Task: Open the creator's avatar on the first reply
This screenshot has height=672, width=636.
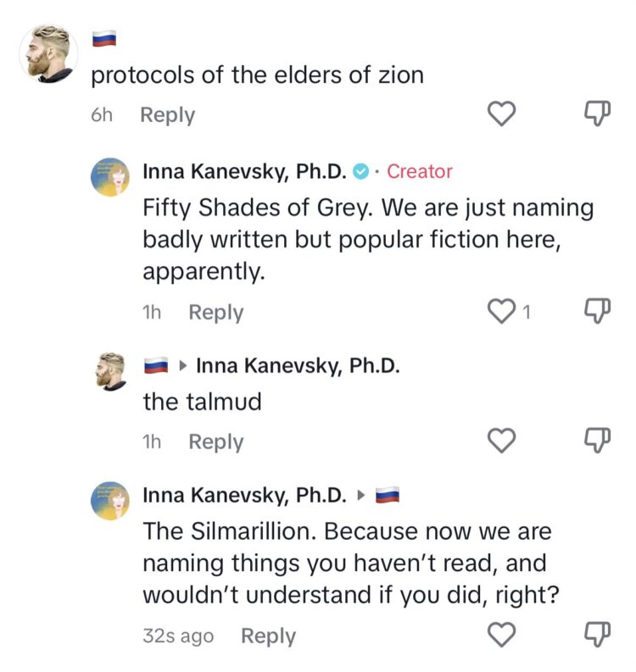Action: [110, 178]
